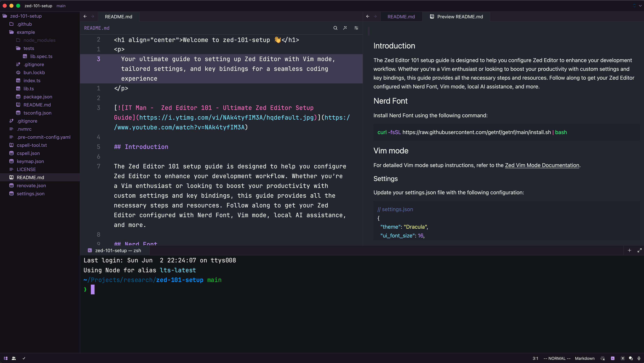Image resolution: width=644 pixels, height=363 pixels.
Task: Select the README.md tab in right pane
Action: [401, 16]
